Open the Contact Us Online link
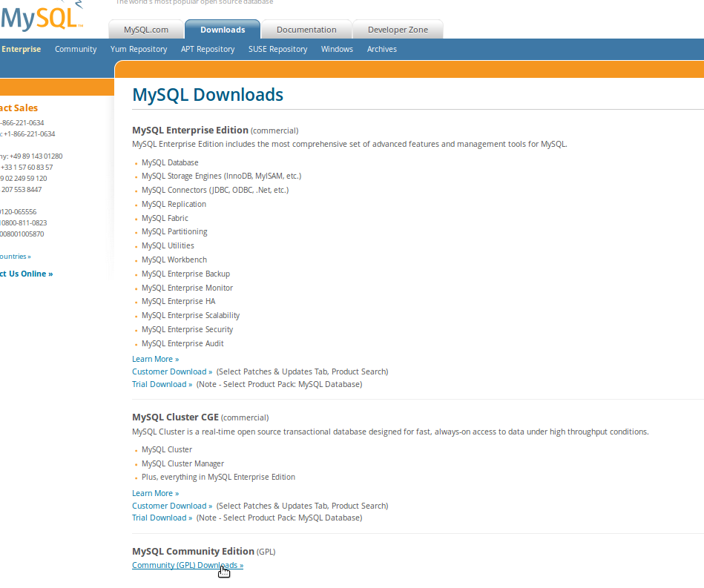The image size is (704, 588). [26, 274]
